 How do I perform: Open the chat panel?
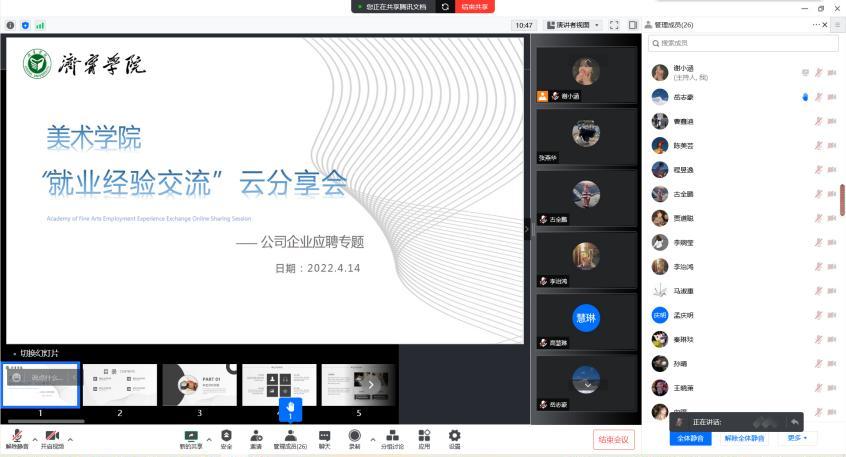pyautogui.click(x=324, y=438)
